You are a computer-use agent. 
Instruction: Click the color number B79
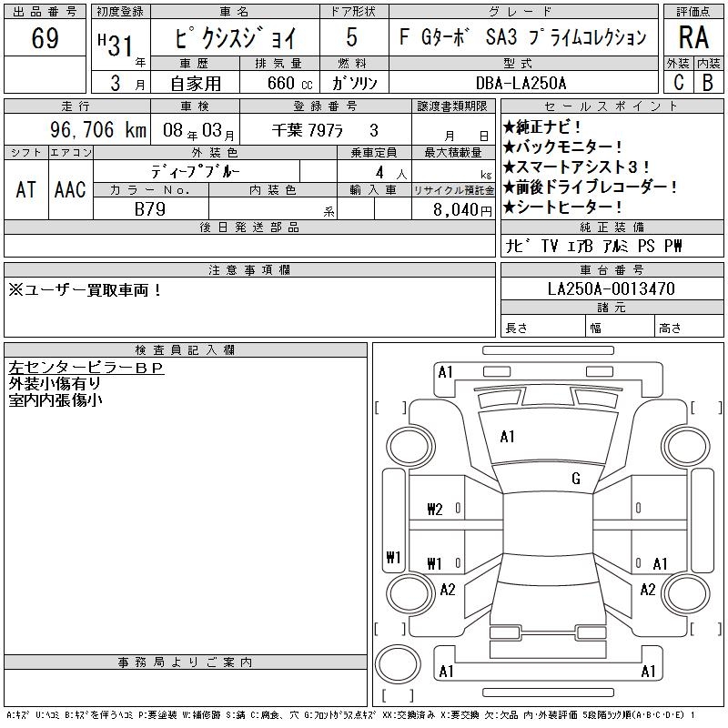150,209
